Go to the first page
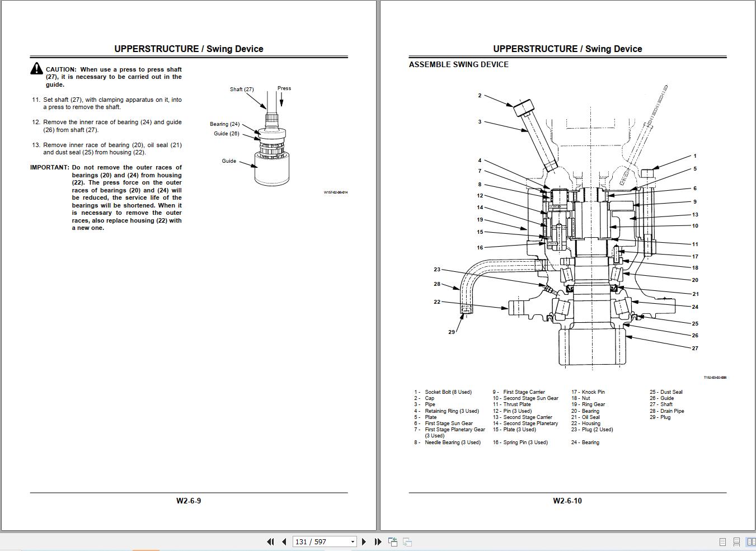The height and width of the screenshot is (551, 756). point(271,541)
